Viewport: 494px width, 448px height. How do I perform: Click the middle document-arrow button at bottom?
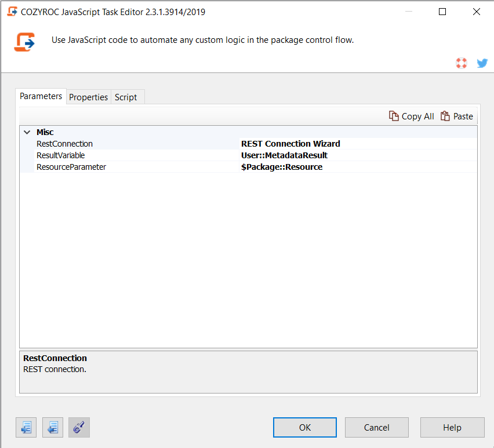point(53,428)
